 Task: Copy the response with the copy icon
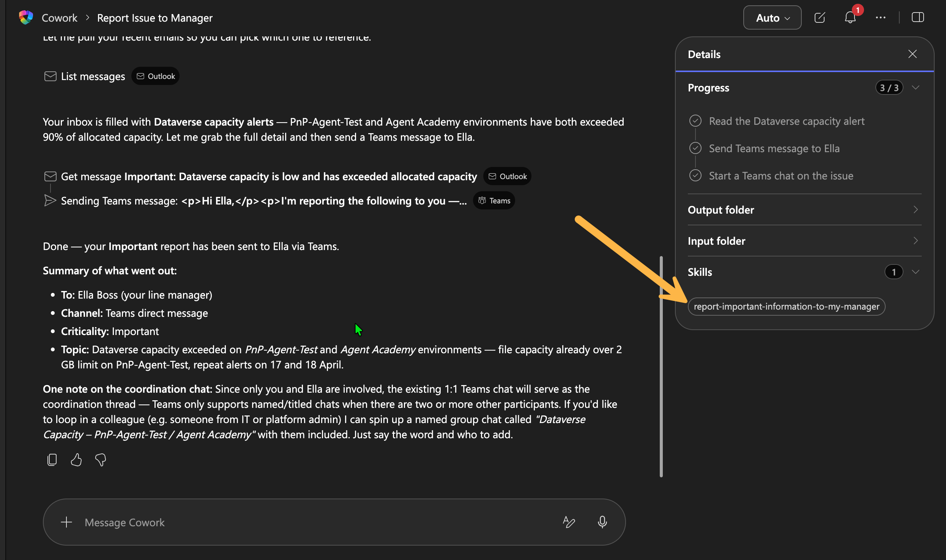[x=52, y=460]
